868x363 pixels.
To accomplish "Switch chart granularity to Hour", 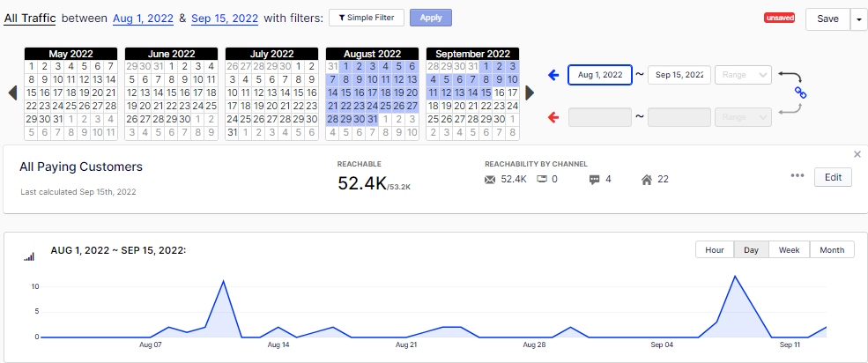I will (x=715, y=249).
